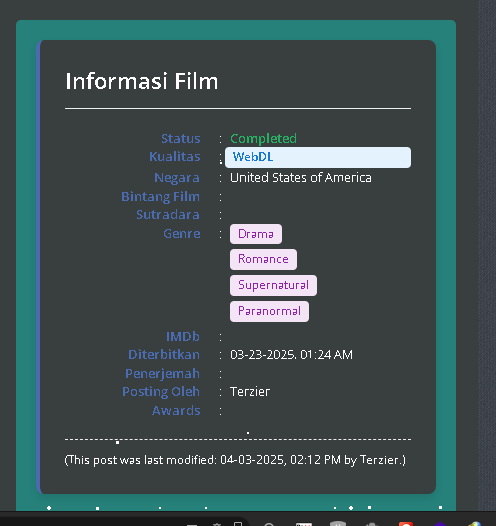Click the green Completed status text
This screenshot has height=526, width=496.
pos(263,139)
